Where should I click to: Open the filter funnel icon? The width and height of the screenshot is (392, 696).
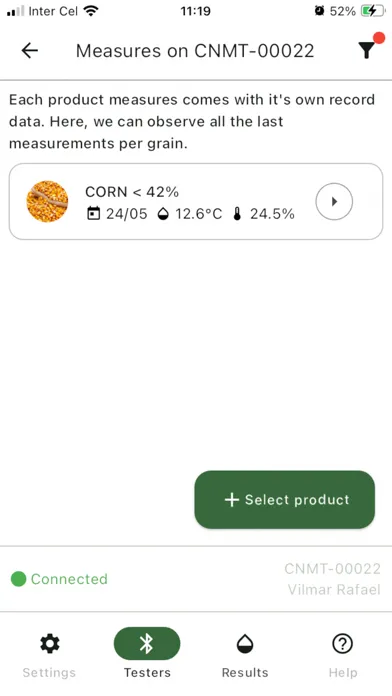[x=367, y=51]
